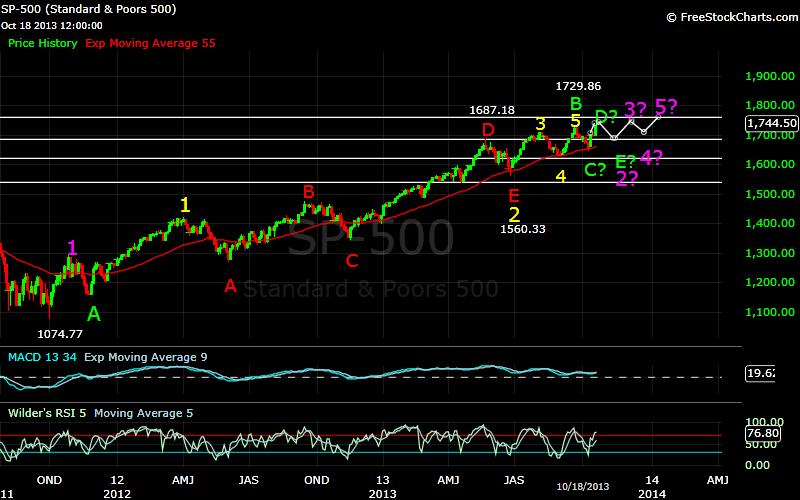Click the Exp Moving Average 55 legend label
800x500 pixels.
point(151,43)
